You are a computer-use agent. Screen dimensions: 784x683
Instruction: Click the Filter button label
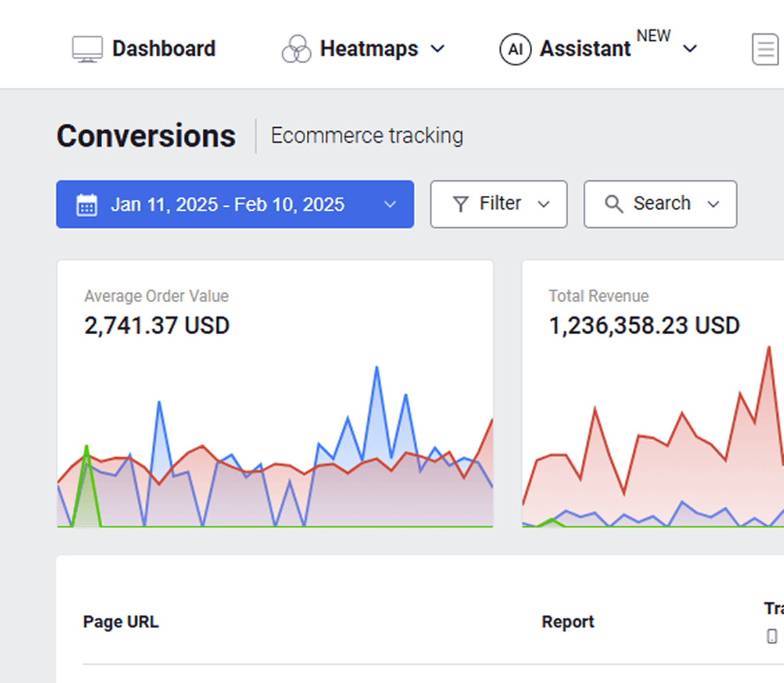[x=500, y=203]
